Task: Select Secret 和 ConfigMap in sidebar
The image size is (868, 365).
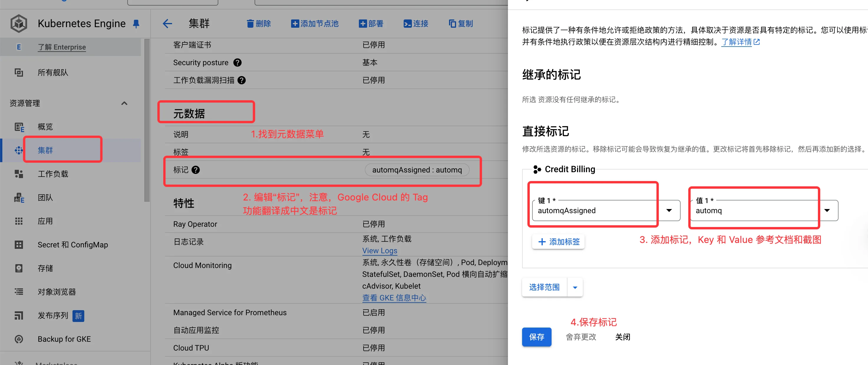Action: pos(72,245)
